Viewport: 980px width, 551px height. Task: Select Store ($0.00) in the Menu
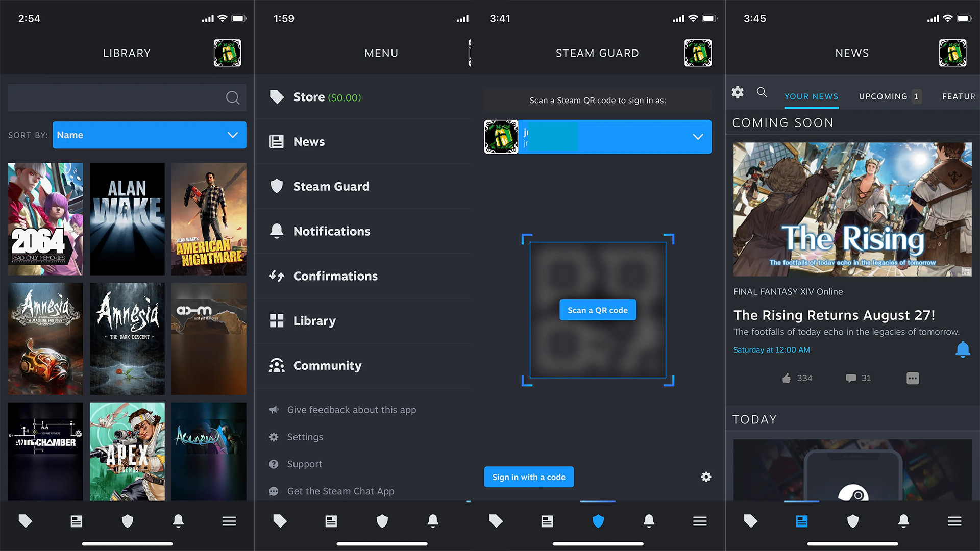click(x=362, y=97)
